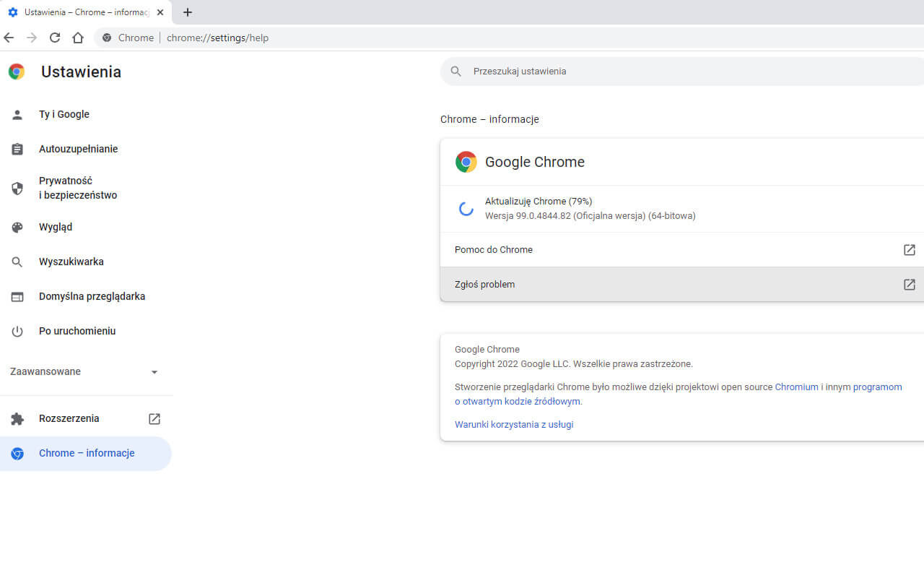This screenshot has height=578, width=924.
Task: Click the external link icon next to Rozszerzenia
Action: [154, 418]
